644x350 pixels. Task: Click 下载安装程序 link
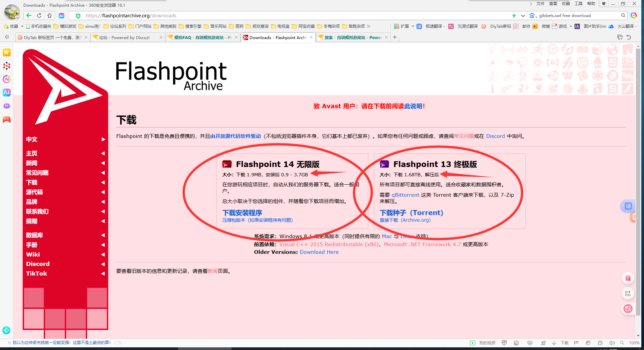click(242, 213)
